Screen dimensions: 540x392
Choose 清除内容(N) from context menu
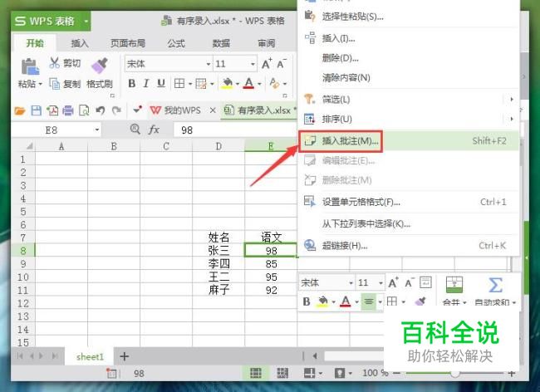point(409,77)
